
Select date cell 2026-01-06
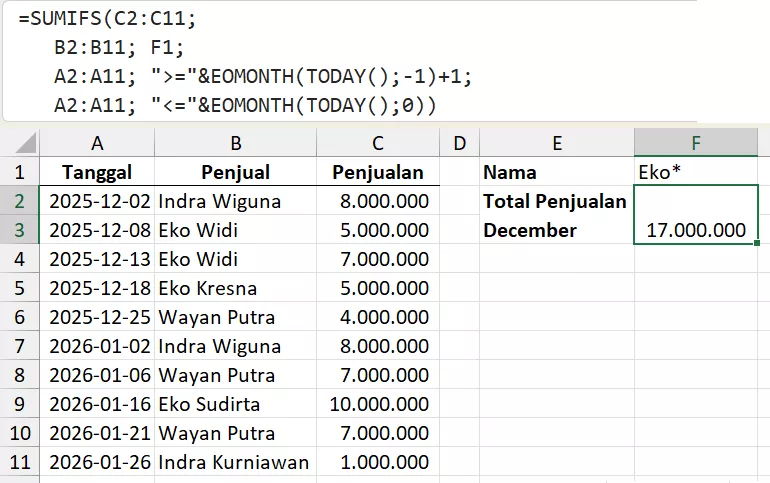pyautogui.click(x=97, y=375)
